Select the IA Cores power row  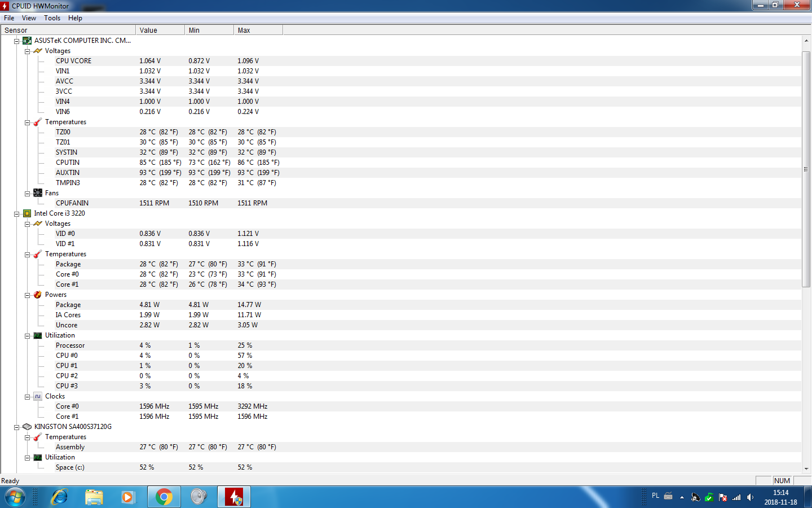[401, 315]
